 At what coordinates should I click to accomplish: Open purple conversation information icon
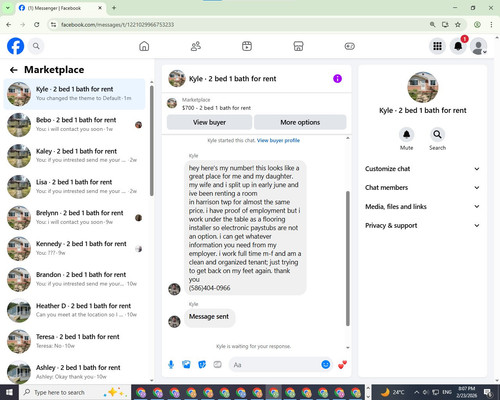click(x=337, y=79)
